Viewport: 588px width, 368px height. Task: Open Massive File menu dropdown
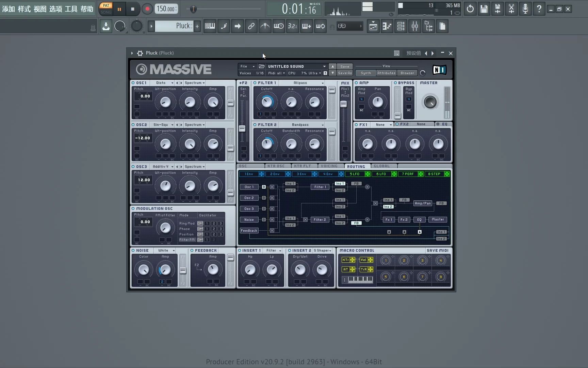(247, 66)
